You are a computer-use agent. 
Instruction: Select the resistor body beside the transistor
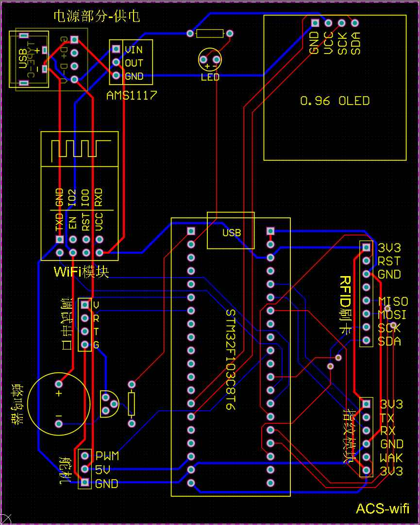(132, 404)
